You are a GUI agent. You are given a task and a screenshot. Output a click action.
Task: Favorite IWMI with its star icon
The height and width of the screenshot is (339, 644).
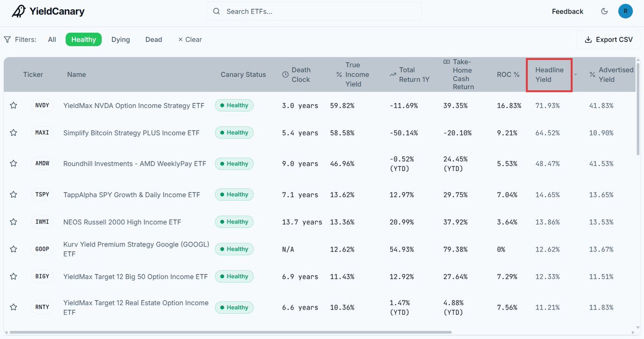point(13,222)
